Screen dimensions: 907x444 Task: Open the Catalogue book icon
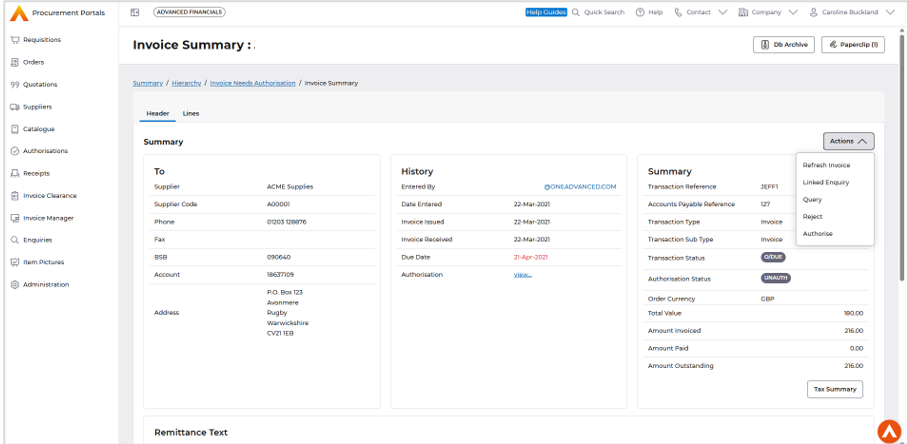click(x=15, y=129)
